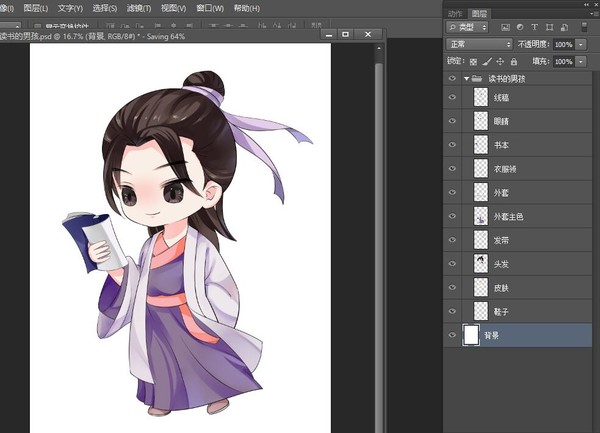Viewport: 600px width, 433px height.
Task: Toggle visibility of 外套主色 layer
Action: [x=452, y=216]
